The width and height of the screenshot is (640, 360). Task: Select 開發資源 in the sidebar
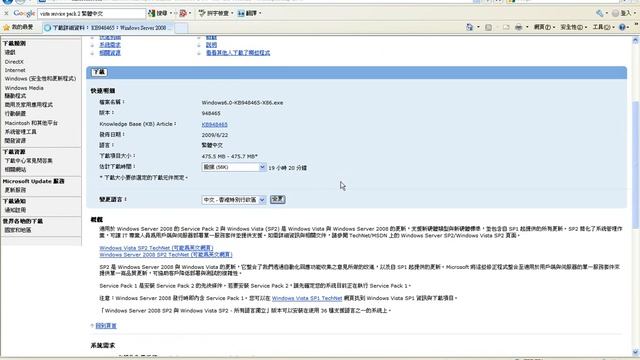15,140
